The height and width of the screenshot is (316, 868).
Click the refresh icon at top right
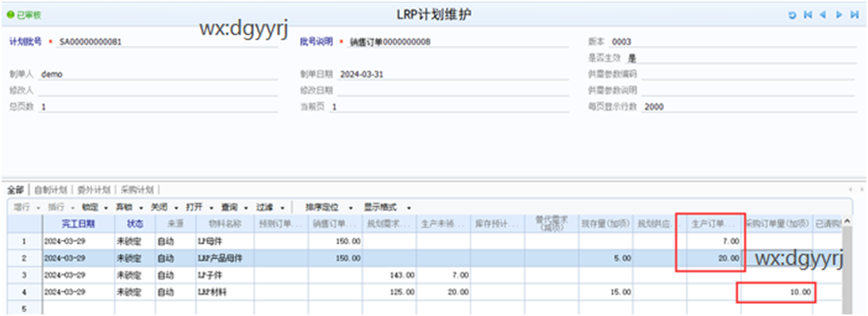792,16
